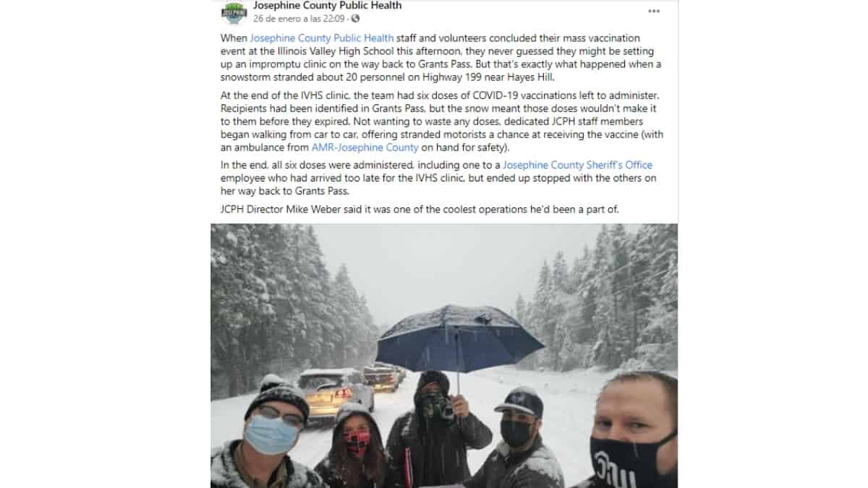This screenshot has height=488, width=868.
Task: Open the Josephine County Public Health page name header
Action: 327,6
